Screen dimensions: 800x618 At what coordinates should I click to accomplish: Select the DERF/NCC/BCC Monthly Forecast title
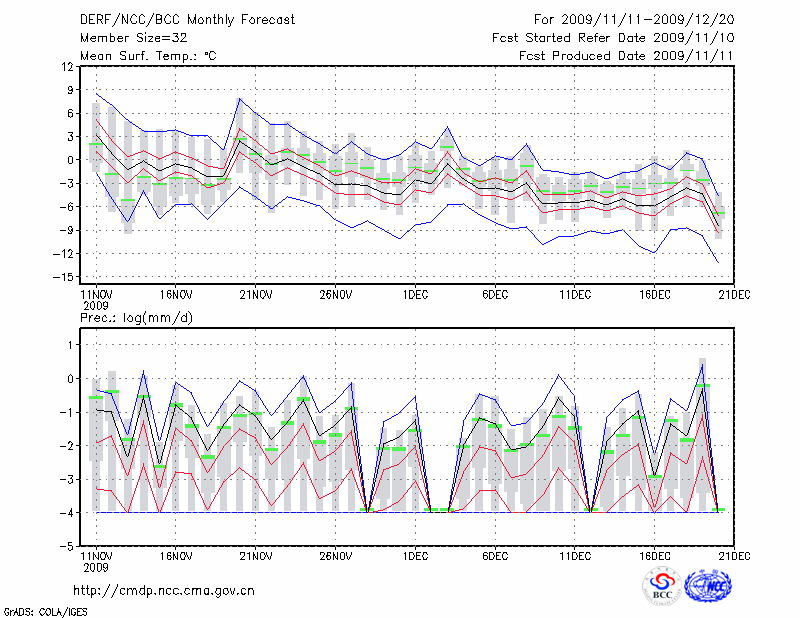click(176, 19)
